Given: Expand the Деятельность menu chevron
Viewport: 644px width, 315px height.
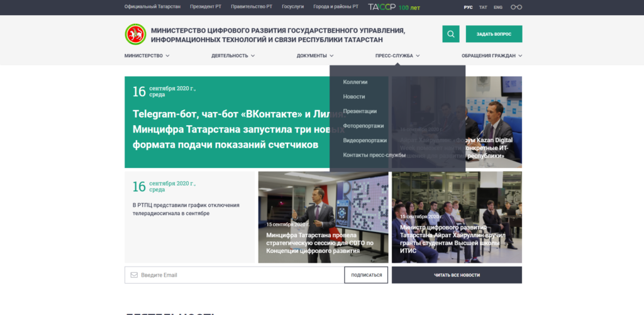Looking at the screenshot, I should pos(253,56).
